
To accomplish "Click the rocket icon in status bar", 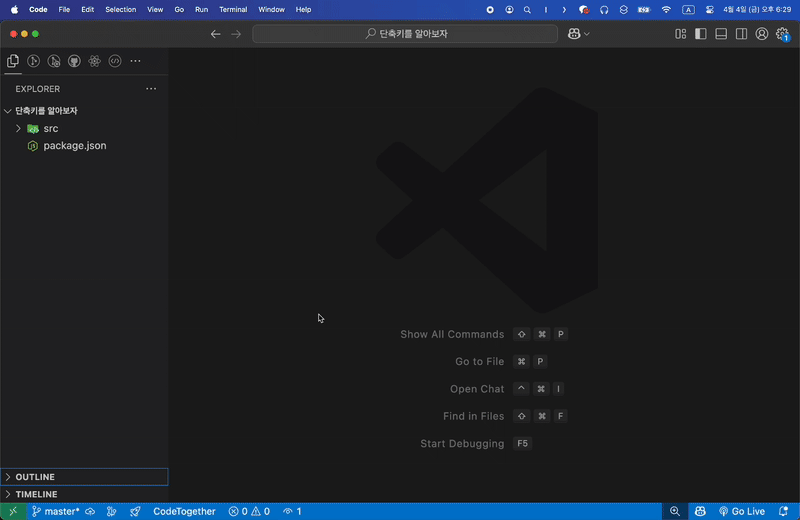I will click(135, 511).
